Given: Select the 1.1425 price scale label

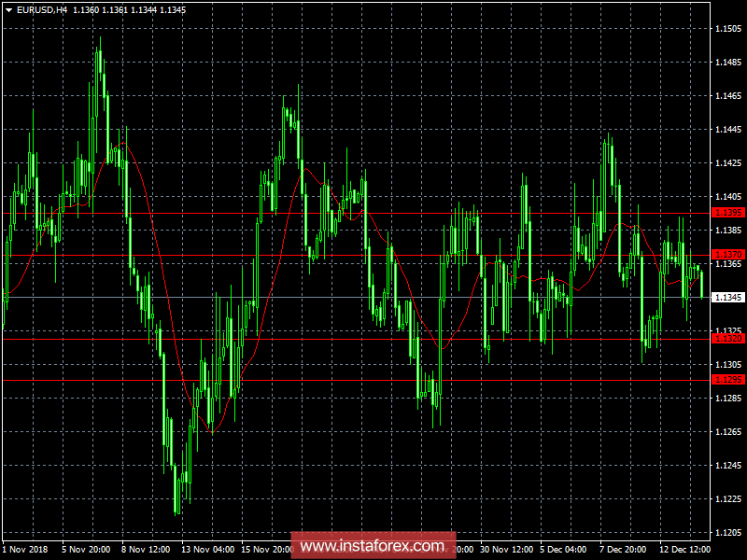Looking at the screenshot, I should [728, 162].
